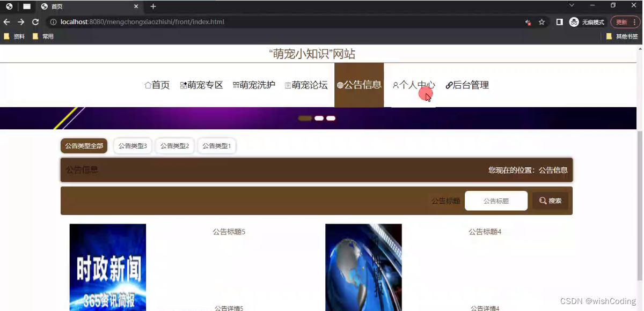The image size is (644, 311).
Task: Click the icon beside 萌宠洗护
Action: pos(236,85)
